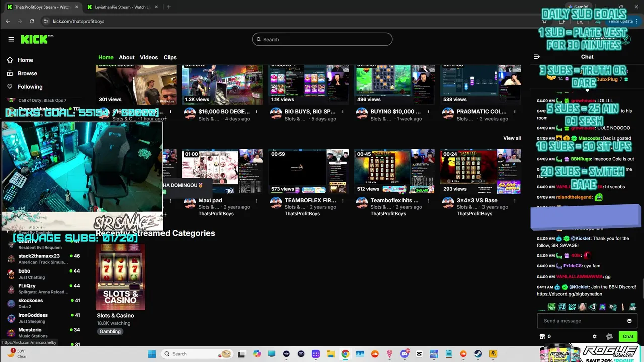Click the Windows taskbar search box
The width and height of the screenshot is (644, 362).
(197, 354)
